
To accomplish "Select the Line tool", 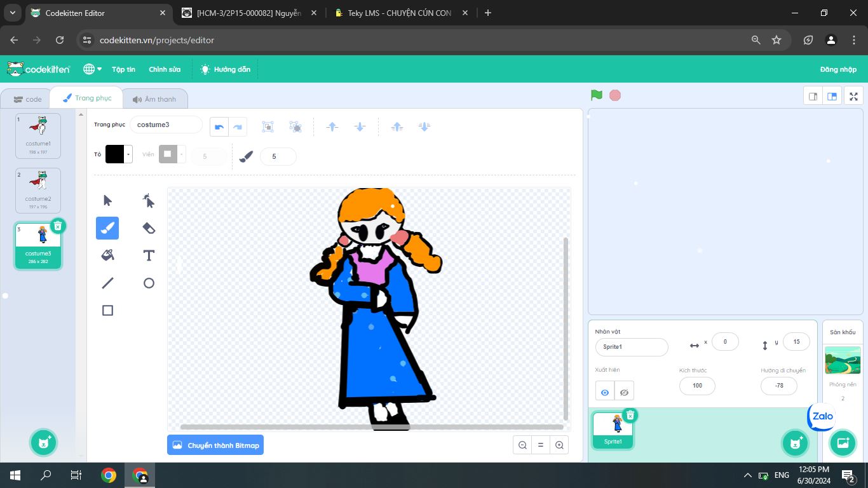I will point(107,283).
